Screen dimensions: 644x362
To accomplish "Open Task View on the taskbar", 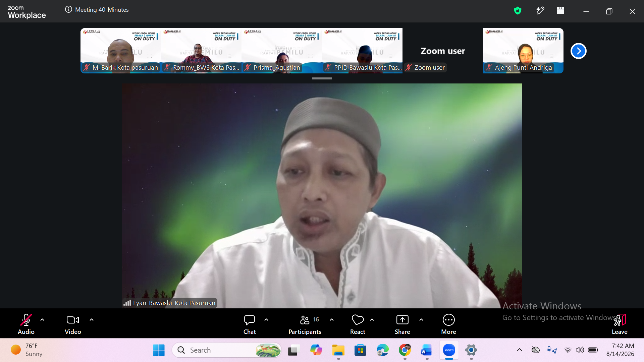I will 293,350.
